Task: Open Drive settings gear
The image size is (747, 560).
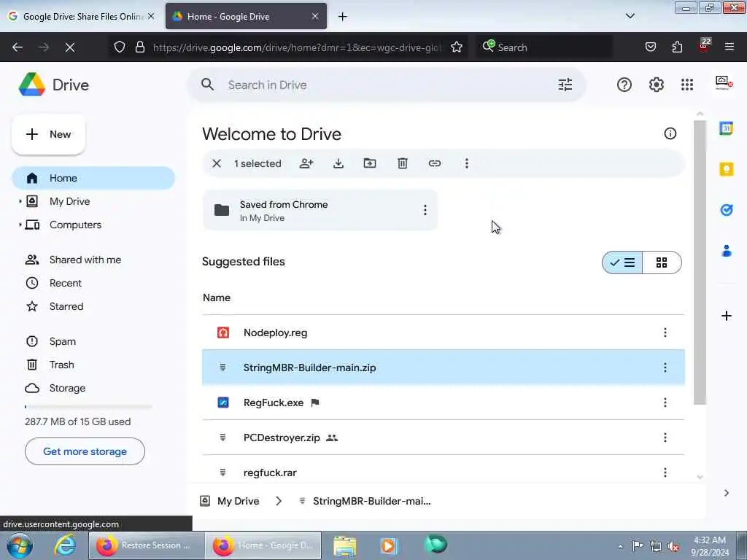Action: pyautogui.click(x=656, y=85)
